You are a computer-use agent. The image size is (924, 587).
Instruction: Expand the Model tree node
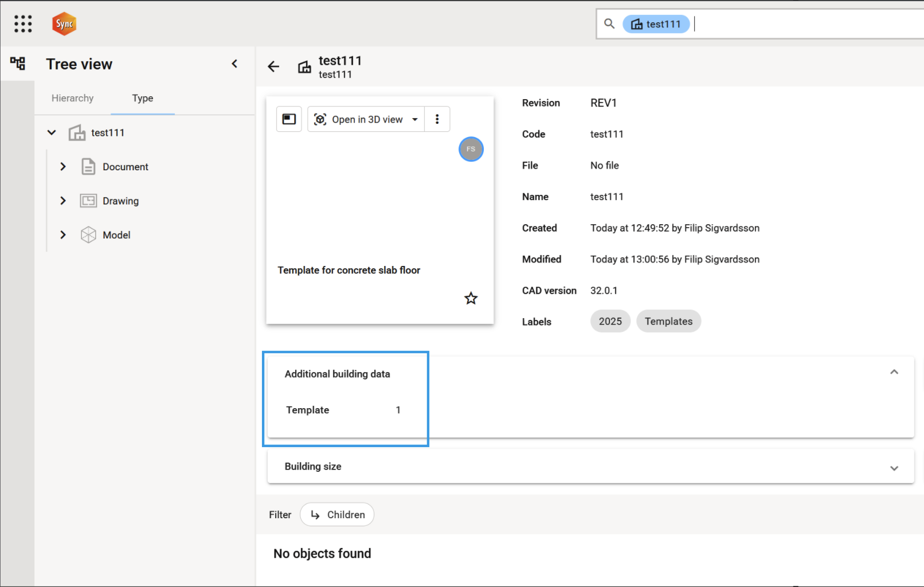coord(63,235)
